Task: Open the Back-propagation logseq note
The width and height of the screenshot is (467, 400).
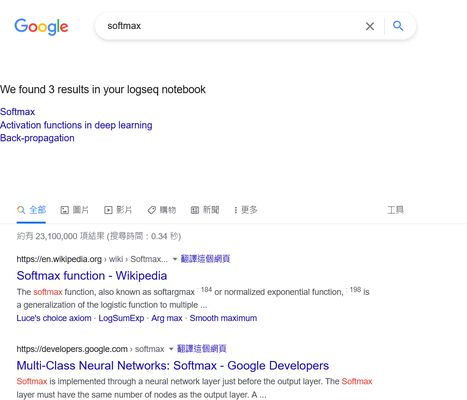Action: [x=37, y=138]
